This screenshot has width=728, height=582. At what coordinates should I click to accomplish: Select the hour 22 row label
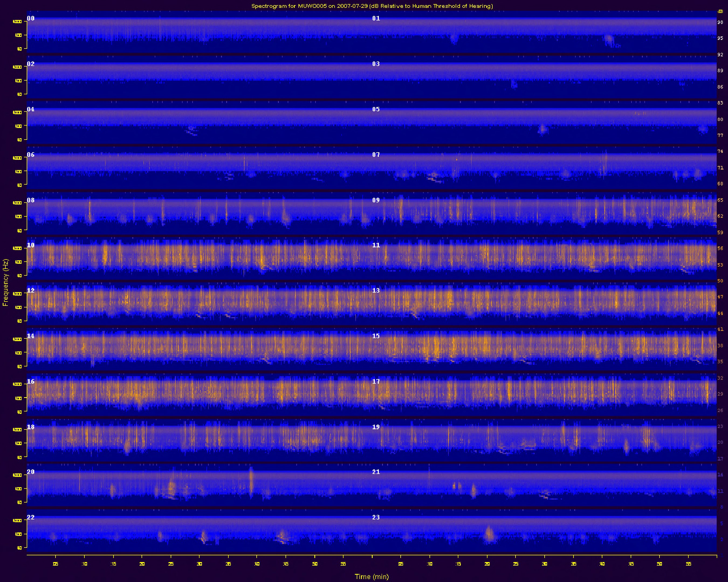tap(31, 517)
